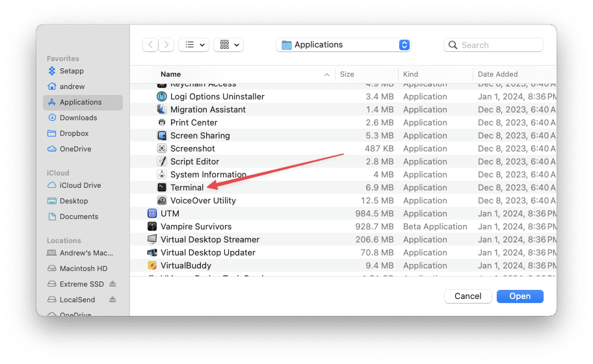This screenshot has width=593, height=364.
Task: Select iCloud Drive in the sidebar
Action: tap(83, 185)
